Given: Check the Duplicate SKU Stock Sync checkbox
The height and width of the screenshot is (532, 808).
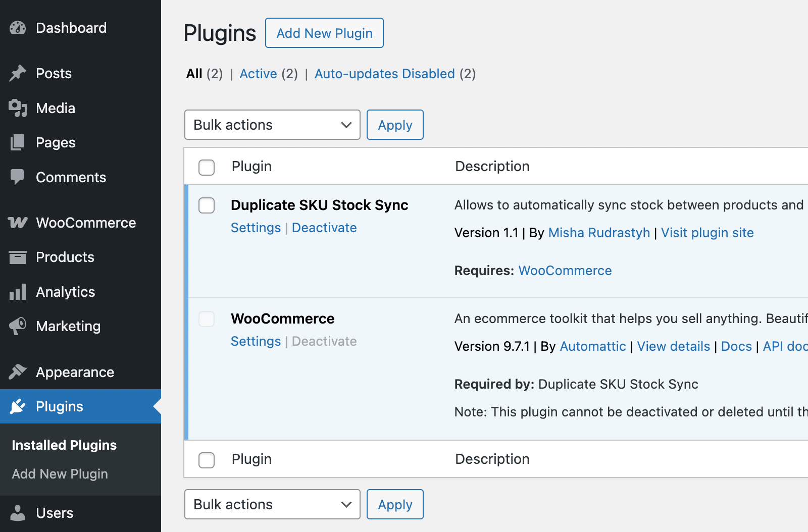Looking at the screenshot, I should coord(207,205).
